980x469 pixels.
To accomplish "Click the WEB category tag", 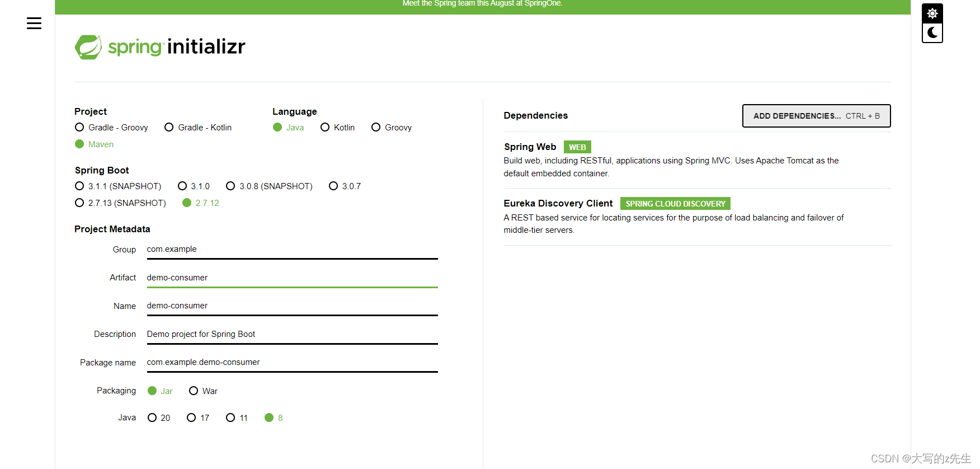I will (x=577, y=147).
